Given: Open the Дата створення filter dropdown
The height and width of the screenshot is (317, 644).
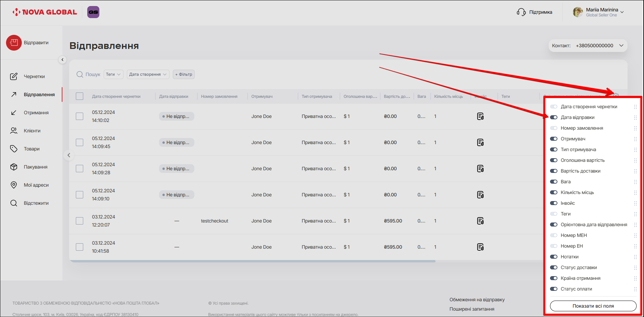Looking at the screenshot, I should pyautogui.click(x=148, y=74).
